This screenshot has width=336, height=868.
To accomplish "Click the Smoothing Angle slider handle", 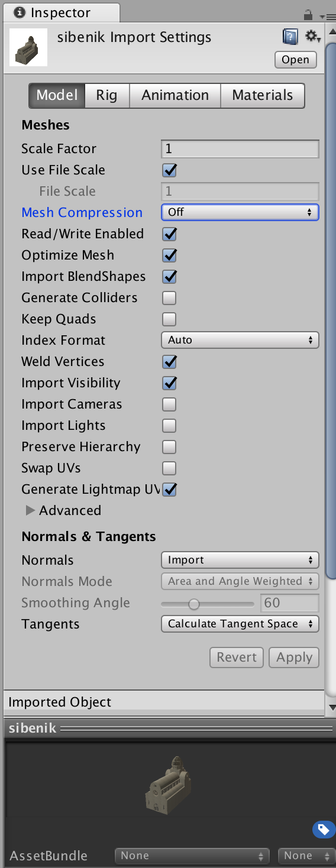I will pyautogui.click(x=193, y=604).
